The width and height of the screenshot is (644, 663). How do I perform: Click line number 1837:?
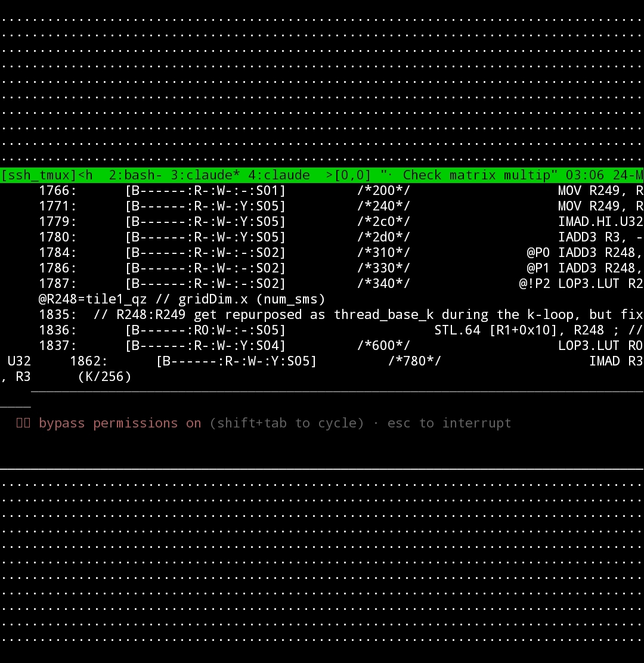pos(58,345)
